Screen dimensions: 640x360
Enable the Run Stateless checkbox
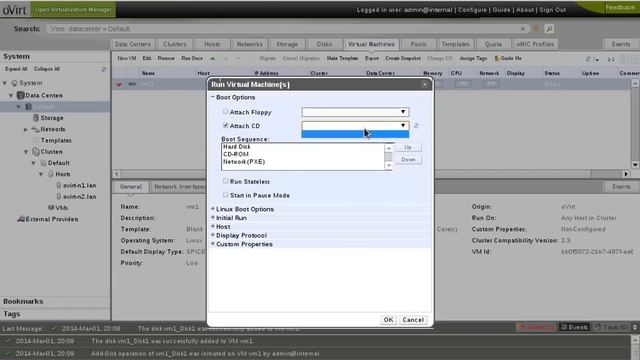[x=225, y=181]
